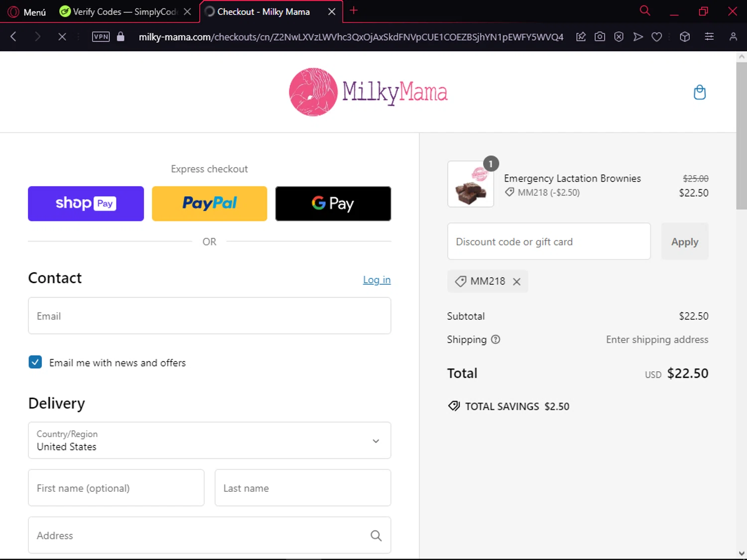Close the Verify Codes tab
The image size is (747, 560).
tap(187, 11)
